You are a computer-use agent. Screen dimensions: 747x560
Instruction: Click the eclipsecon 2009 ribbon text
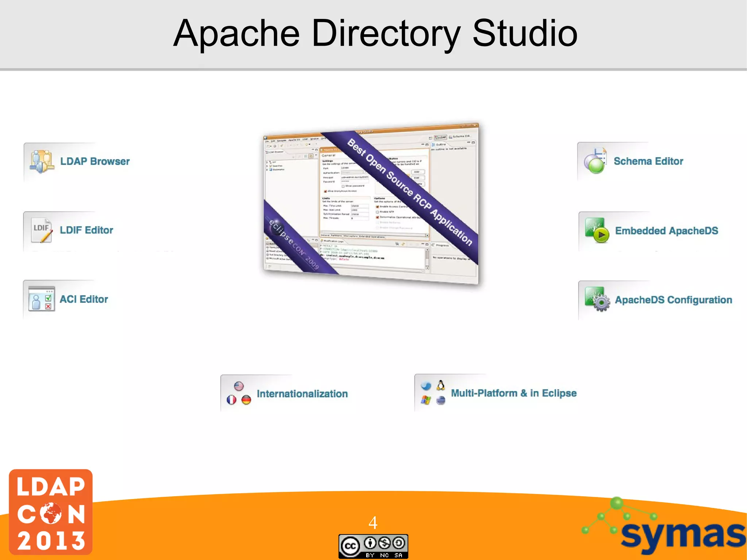click(294, 244)
